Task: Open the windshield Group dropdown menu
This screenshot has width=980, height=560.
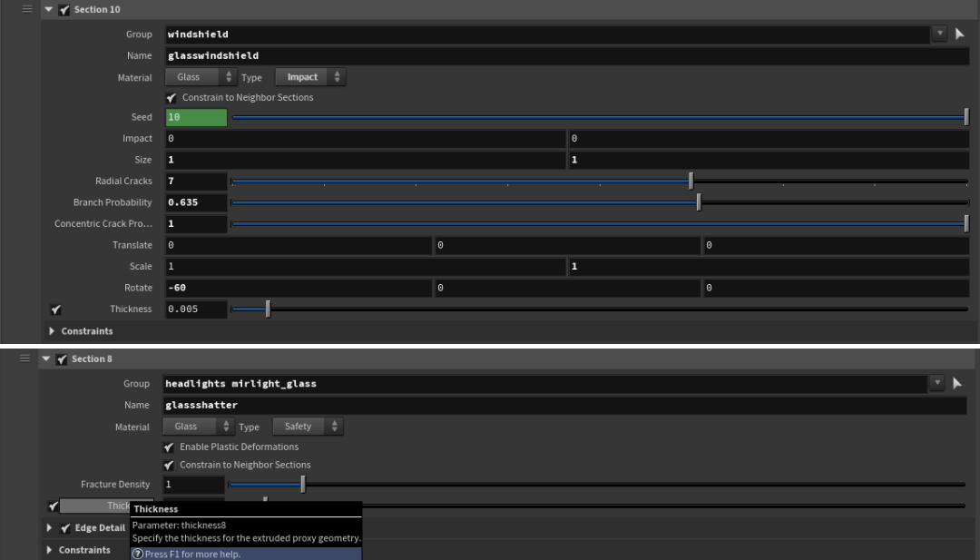Action: 938,34
